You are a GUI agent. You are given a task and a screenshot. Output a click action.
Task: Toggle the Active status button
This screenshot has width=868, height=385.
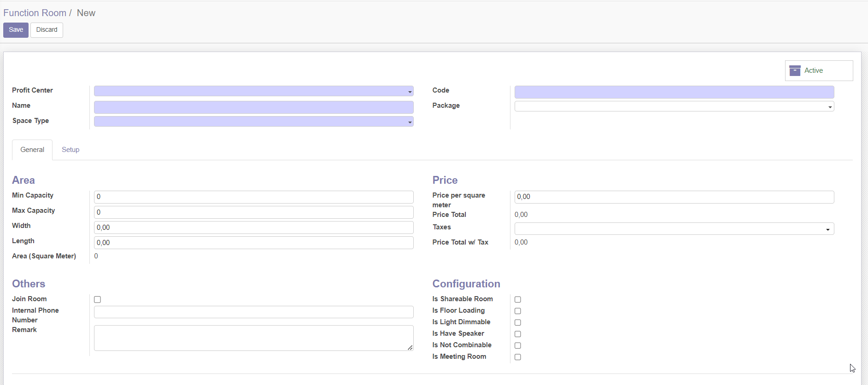(819, 70)
